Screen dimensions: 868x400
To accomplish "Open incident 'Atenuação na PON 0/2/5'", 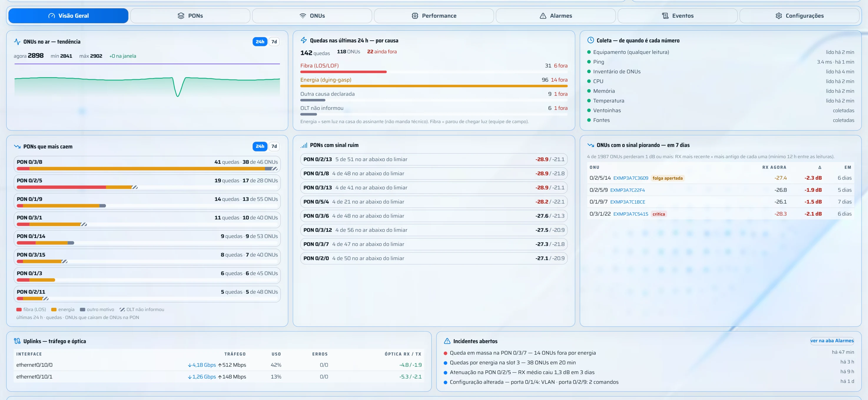I will [649, 372].
